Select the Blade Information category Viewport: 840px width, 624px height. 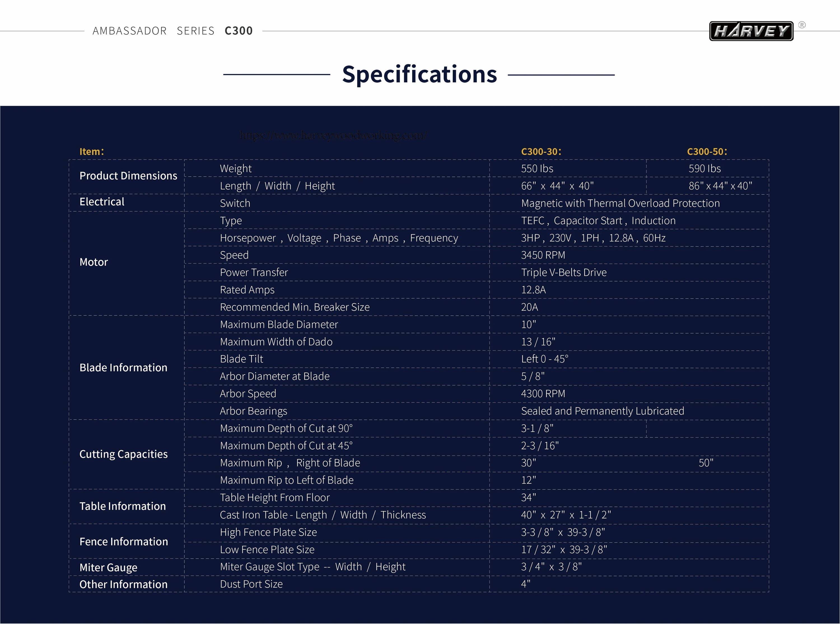coord(123,367)
